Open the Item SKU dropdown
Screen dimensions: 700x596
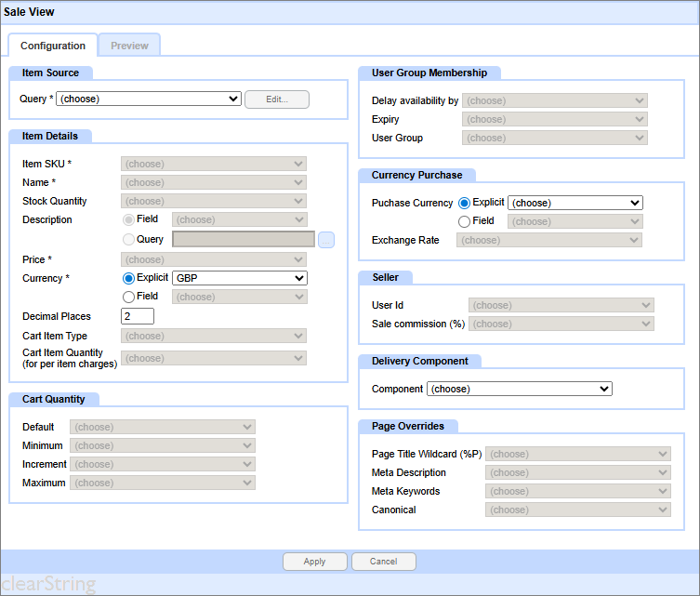(213, 165)
